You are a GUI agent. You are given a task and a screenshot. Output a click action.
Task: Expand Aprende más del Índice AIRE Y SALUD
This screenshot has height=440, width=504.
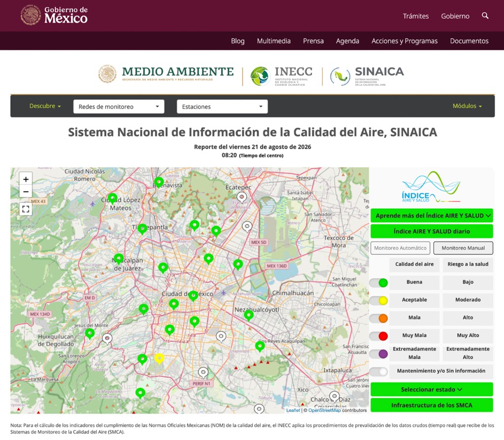[432, 216]
